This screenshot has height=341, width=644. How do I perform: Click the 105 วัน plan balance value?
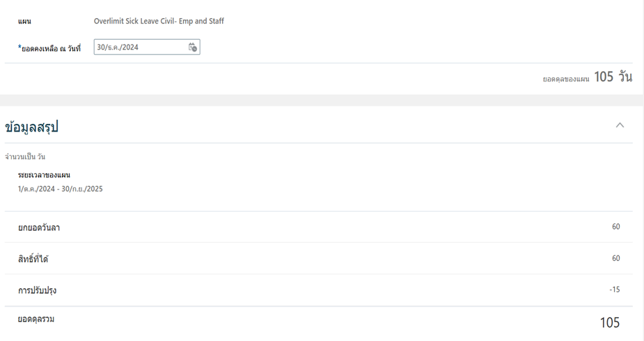point(613,77)
